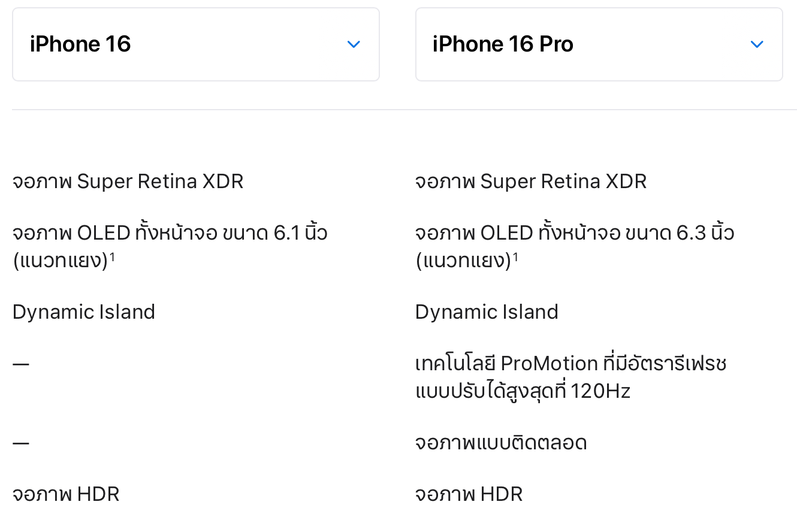The image size is (797, 532).
Task: Click Dynamic Island in the iPhone 16 Pro column
Action: (x=487, y=312)
